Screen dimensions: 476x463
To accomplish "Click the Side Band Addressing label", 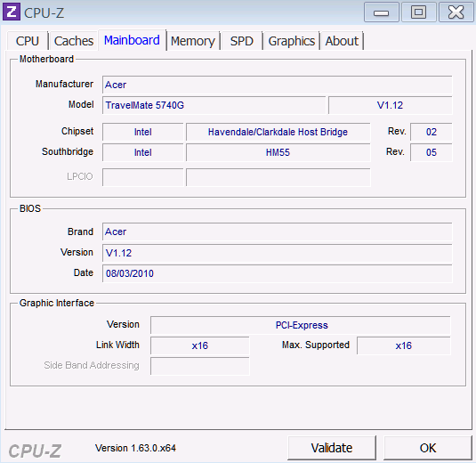I will [x=92, y=365].
